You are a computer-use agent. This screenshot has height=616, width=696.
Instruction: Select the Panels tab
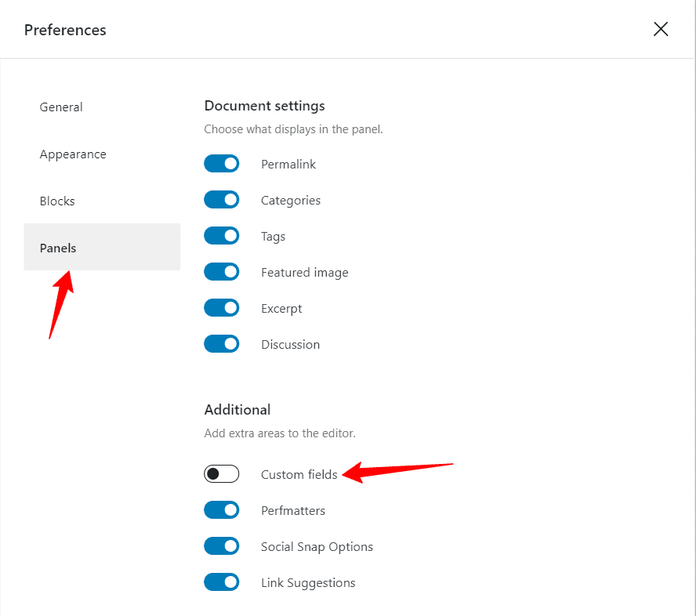click(102, 247)
